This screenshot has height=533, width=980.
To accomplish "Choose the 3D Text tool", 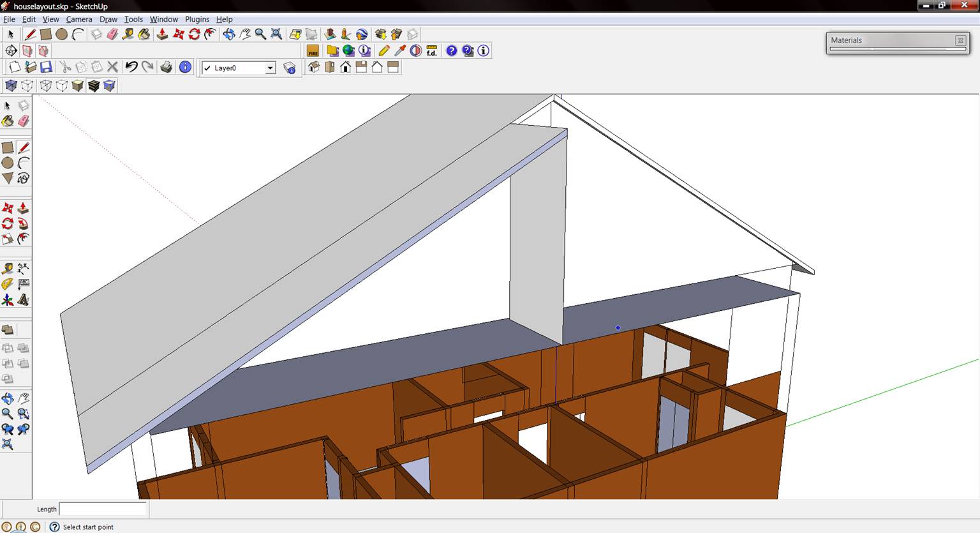I will tap(24, 299).
